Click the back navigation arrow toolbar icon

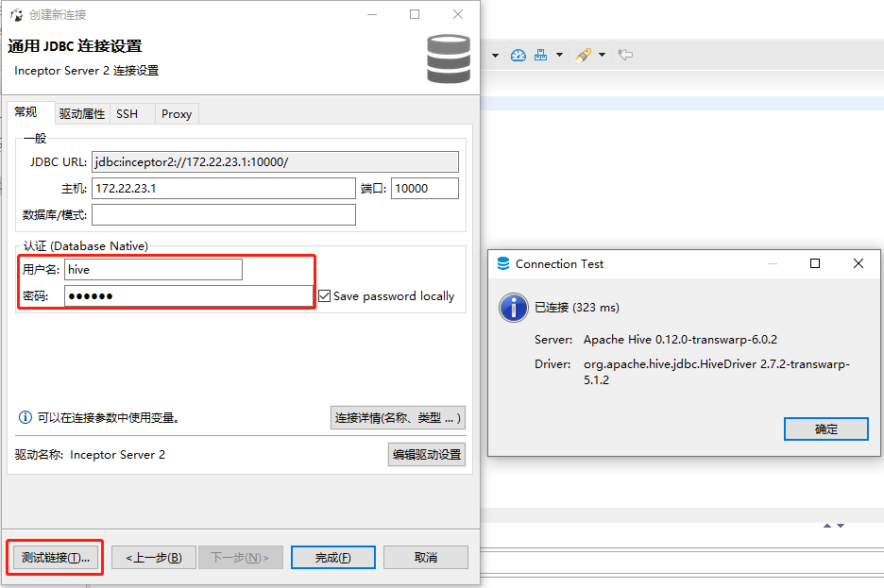(x=624, y=55)
